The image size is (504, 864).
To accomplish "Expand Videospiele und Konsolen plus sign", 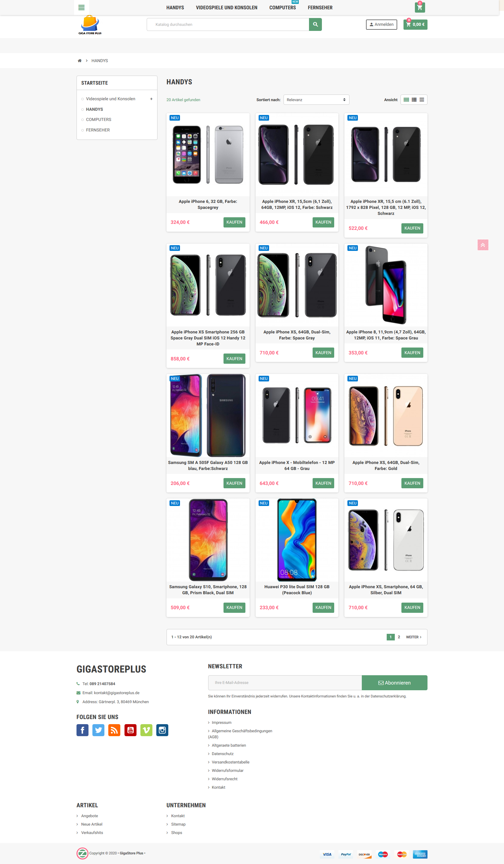I will tap(151, 99).
